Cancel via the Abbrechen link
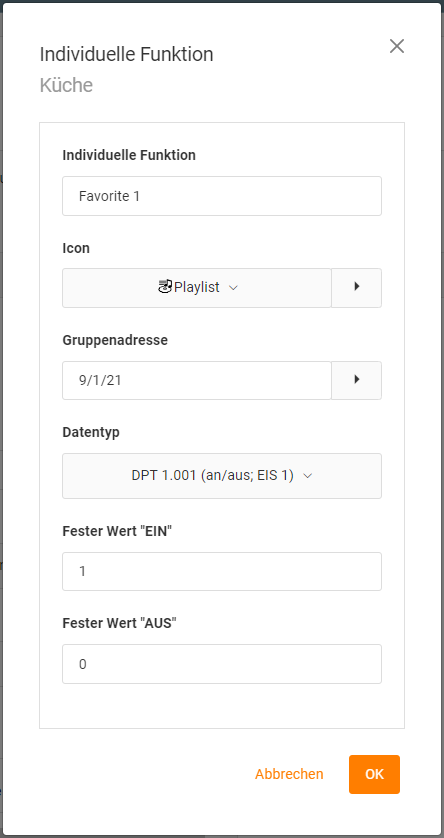Screen dimensions: 444x838 [x=289, y=774]
